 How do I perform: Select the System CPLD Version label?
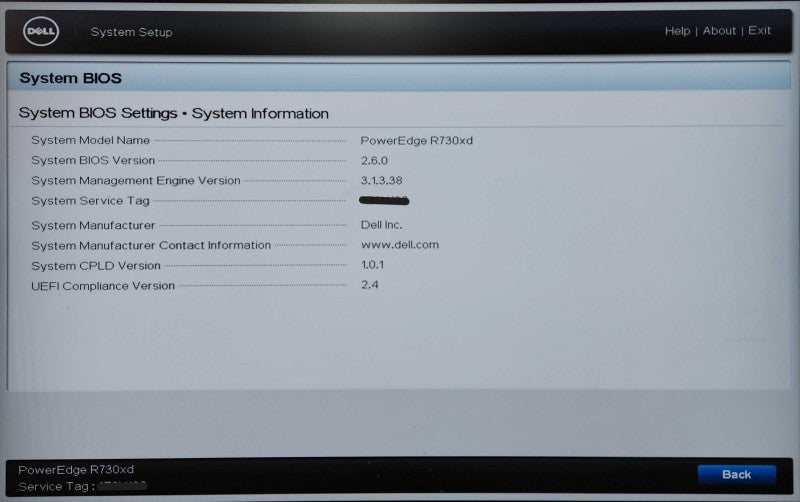[96, 266]
